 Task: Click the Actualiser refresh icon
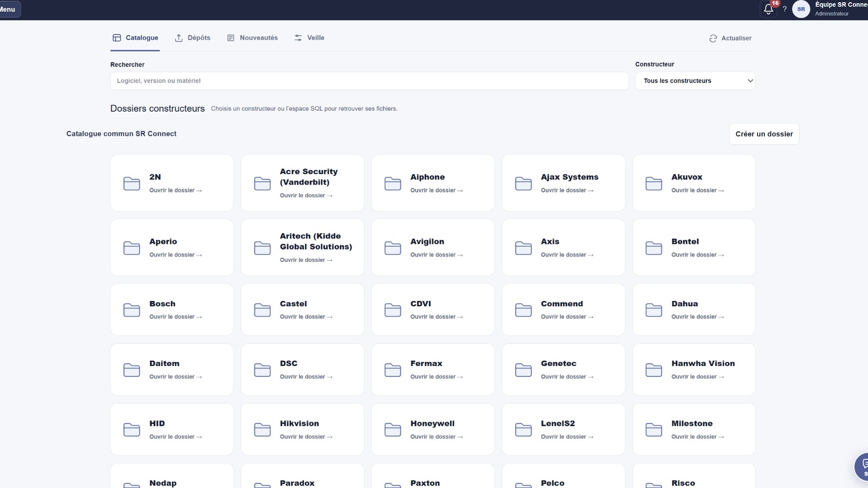coord(713,38)
